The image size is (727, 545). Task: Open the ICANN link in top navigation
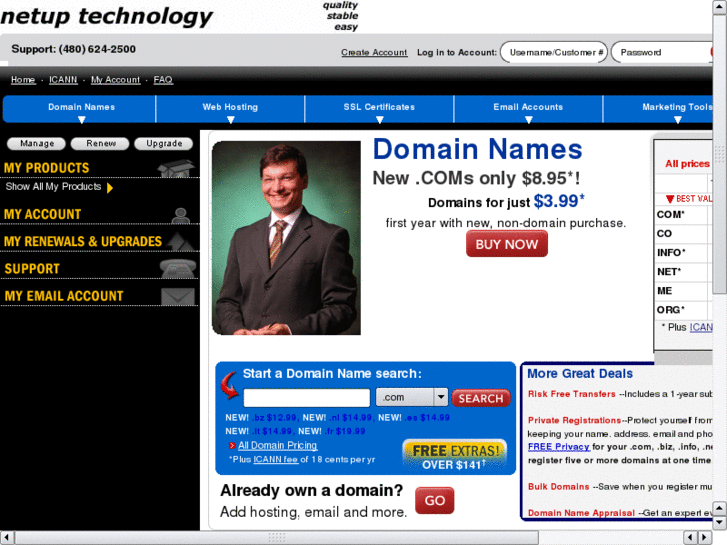click(x=63, y=80)
